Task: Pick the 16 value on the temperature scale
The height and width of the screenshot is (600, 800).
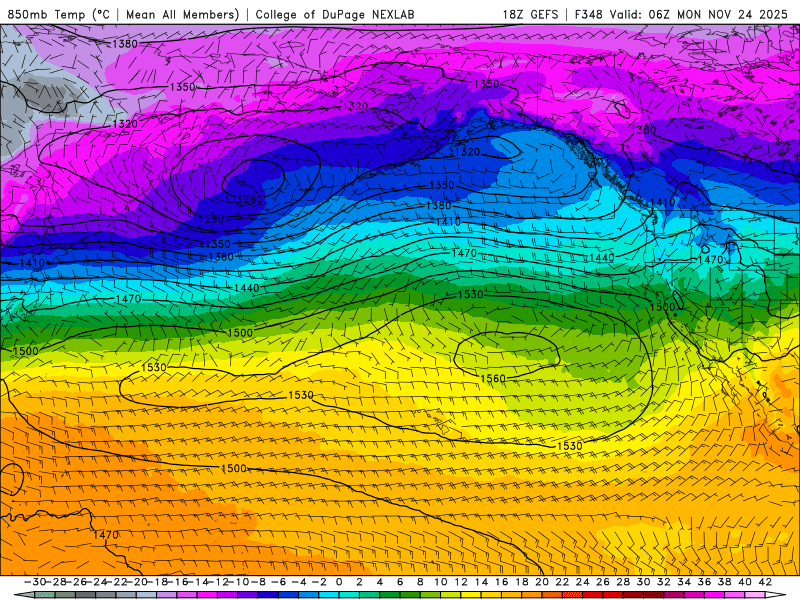Action: click(502, 582)
